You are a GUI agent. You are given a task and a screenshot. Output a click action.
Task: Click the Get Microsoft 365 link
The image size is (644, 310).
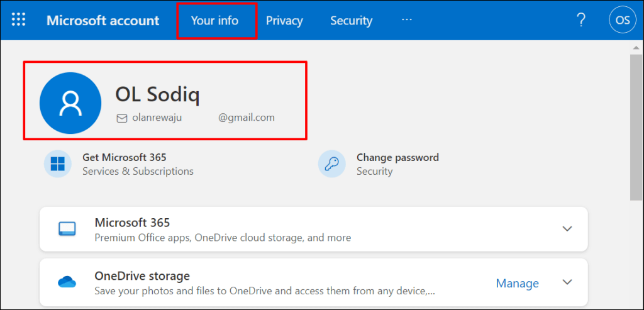click(125, 158)
